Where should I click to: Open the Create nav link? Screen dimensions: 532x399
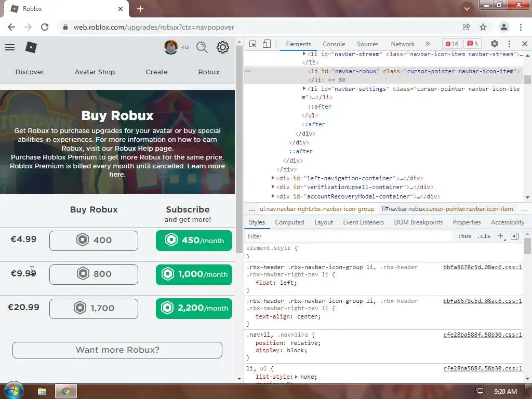156,72
